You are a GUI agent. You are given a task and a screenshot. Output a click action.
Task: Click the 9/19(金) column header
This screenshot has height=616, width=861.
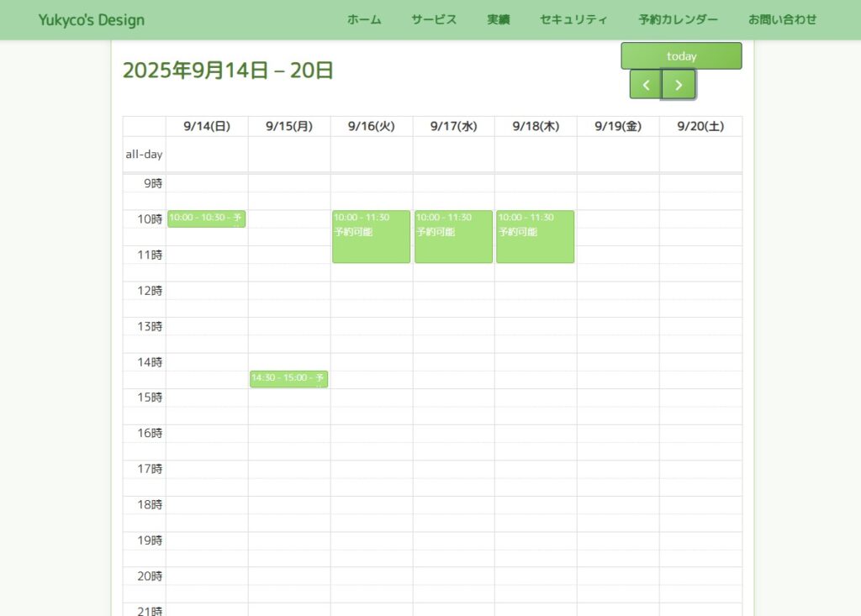click(618, 127)
